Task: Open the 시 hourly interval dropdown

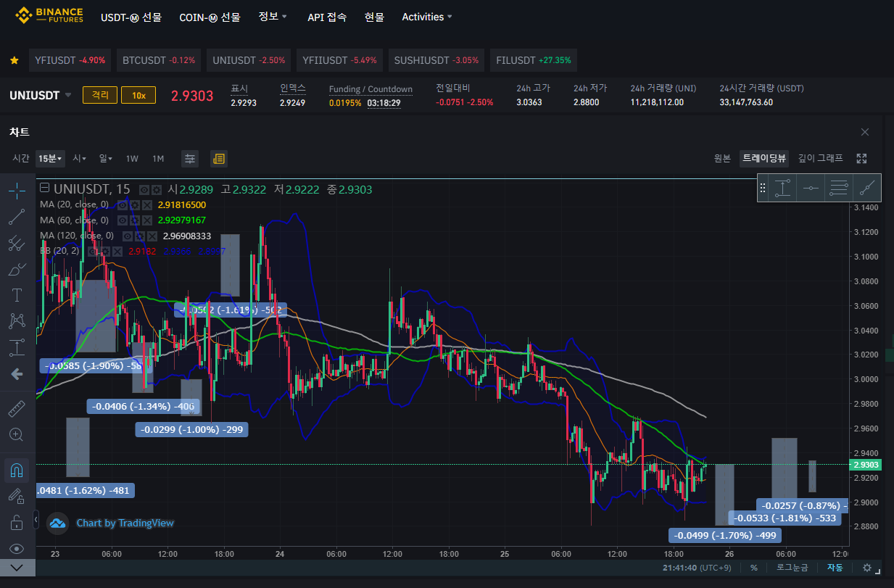Action: [79, 158]
